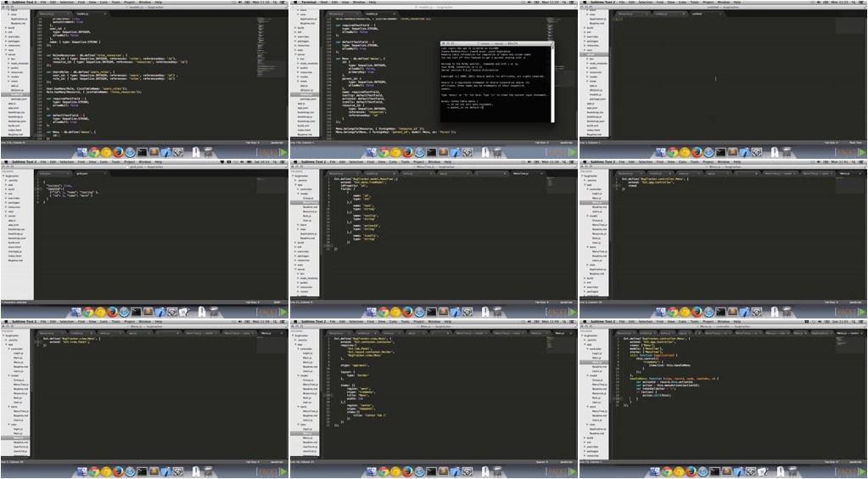Viewport: 868px width, 479px height.
Task: Open Firefox in the untitled-tab screenshot's dock
Action: pyautogui.click(x=697, y=152)
